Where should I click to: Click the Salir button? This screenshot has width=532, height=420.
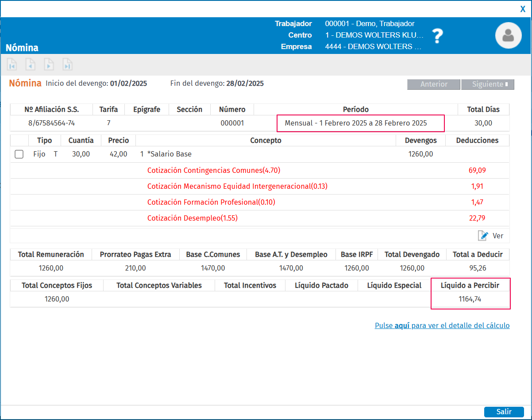click(504, 412)
